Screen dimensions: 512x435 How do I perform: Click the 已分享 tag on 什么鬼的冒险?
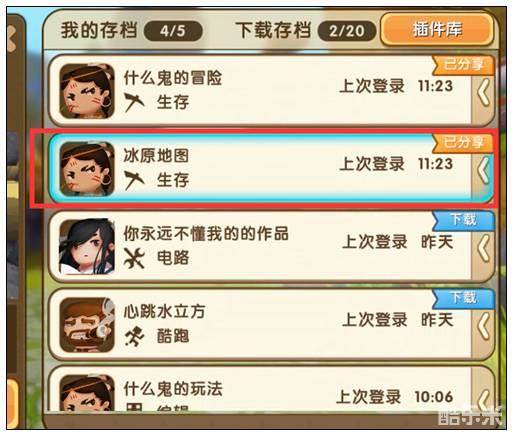(463, 65)
